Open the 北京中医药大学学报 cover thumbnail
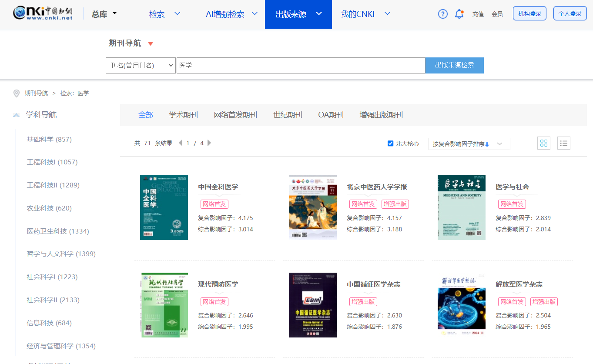 313,207
